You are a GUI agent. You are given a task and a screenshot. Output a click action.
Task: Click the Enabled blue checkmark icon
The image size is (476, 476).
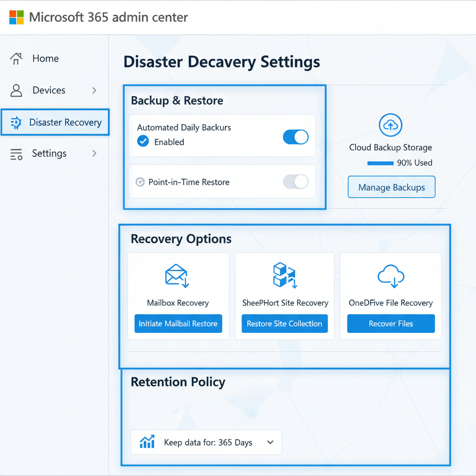tap(143, 141)
